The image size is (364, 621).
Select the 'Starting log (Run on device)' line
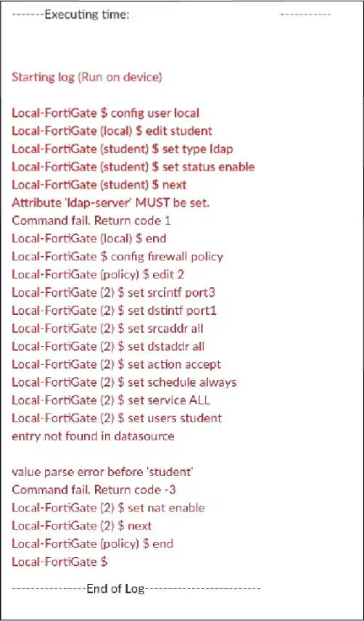click(x=87, y=77)
